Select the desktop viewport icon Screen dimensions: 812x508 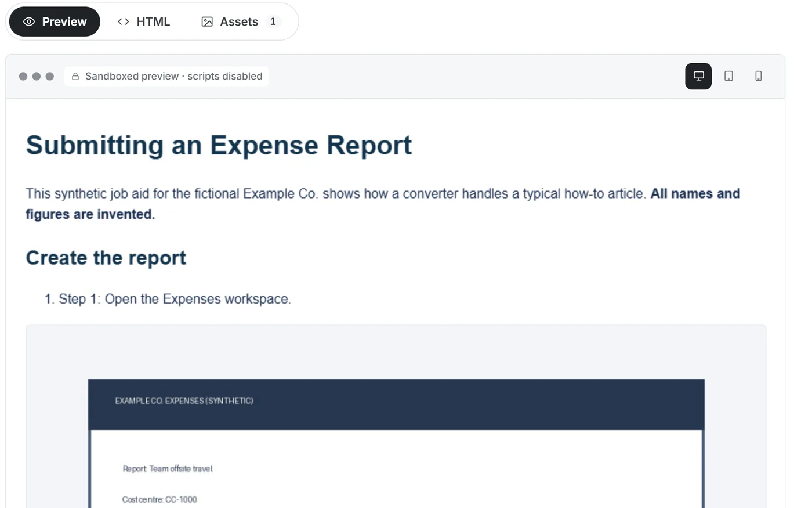(698, 76)
